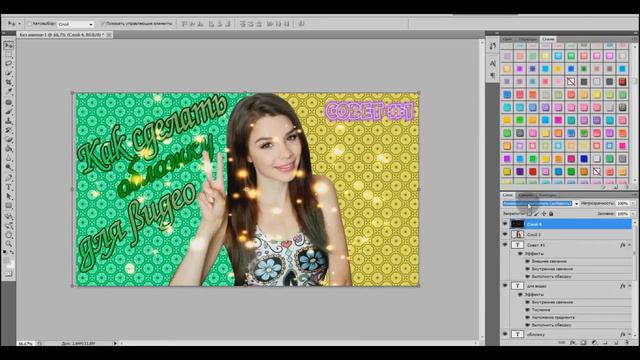Select the Horizontal Type tool
Screen dimensions: 640x360
tap(9, 187)
